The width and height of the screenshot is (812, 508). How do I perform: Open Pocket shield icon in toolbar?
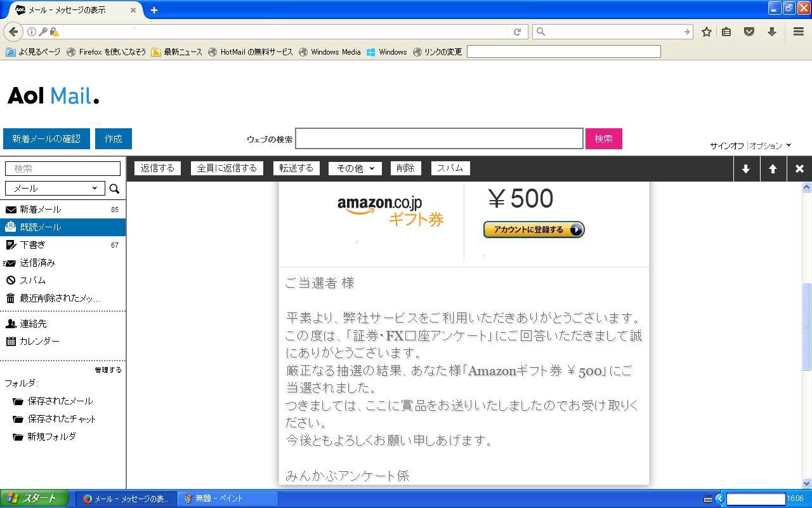pyautogui.click(x=749, y=32)
